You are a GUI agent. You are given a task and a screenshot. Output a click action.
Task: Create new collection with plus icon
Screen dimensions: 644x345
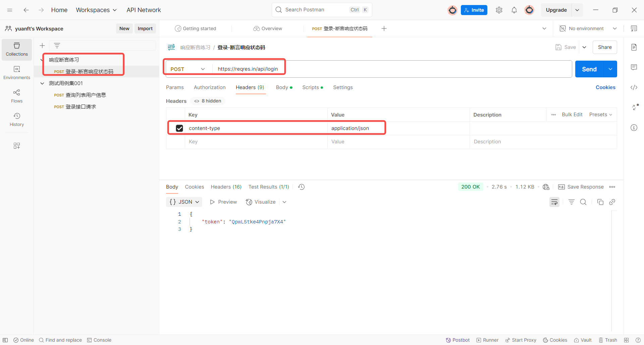tap(42, 46)
